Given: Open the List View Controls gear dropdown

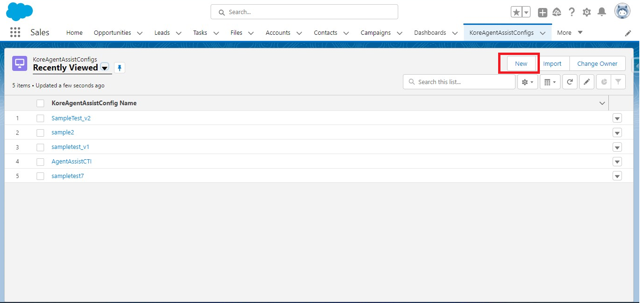Looking at the screenshot, I should [527, 82].
